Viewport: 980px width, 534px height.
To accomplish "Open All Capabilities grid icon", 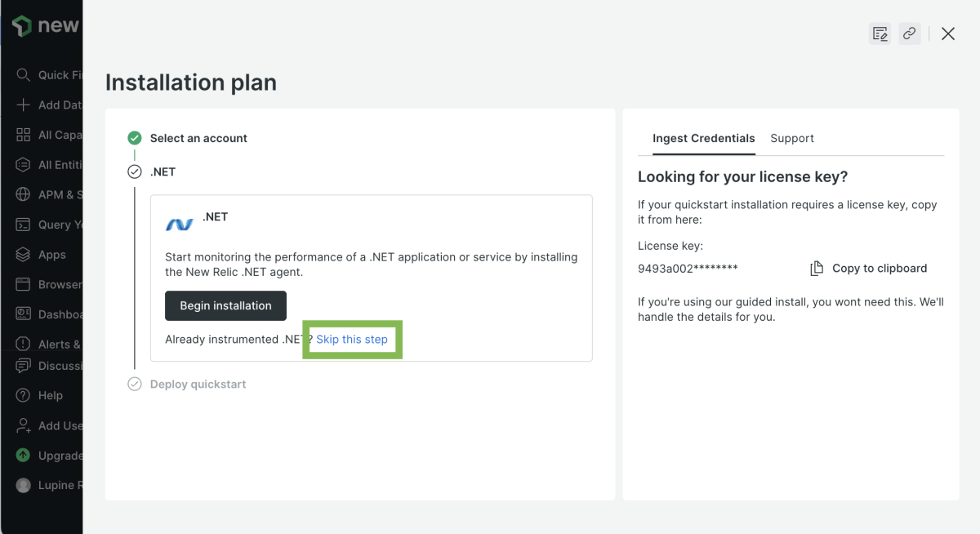I will pyautogui.click(x=23, y=135).
